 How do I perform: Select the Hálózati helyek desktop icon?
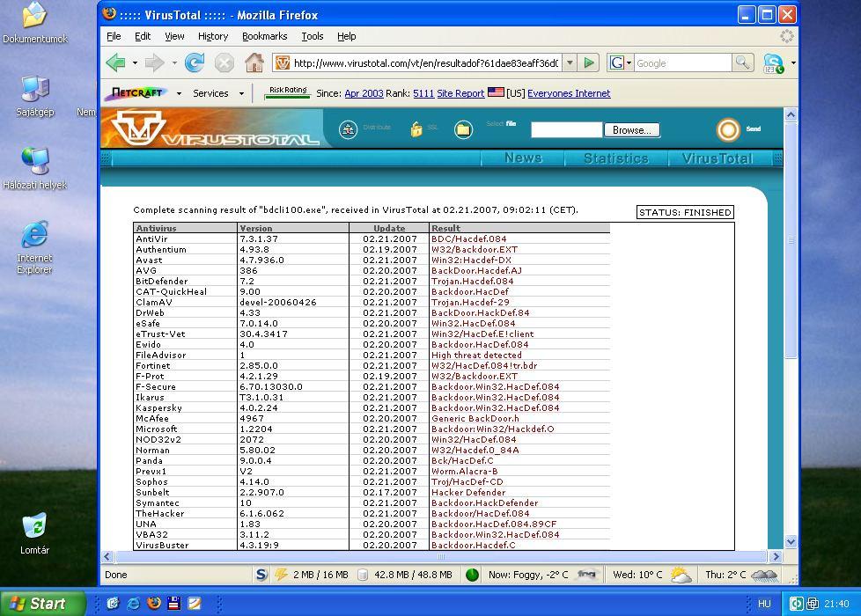click(35, 169)
